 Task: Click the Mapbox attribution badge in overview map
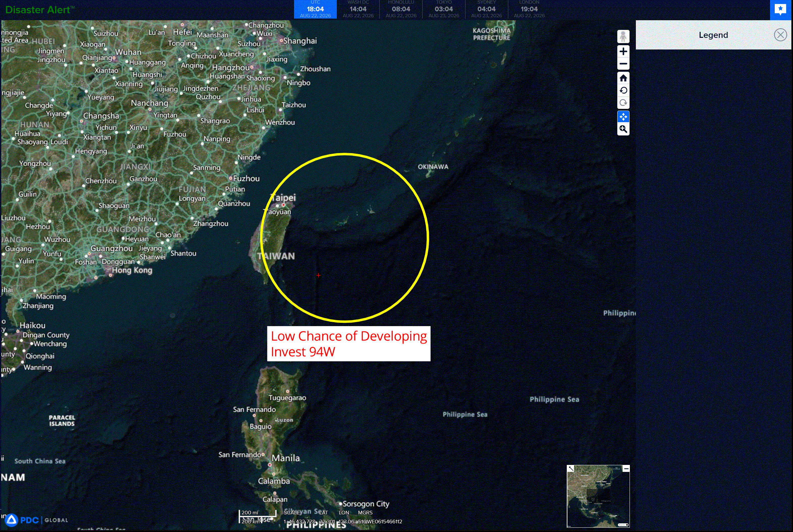click(623, 525)
